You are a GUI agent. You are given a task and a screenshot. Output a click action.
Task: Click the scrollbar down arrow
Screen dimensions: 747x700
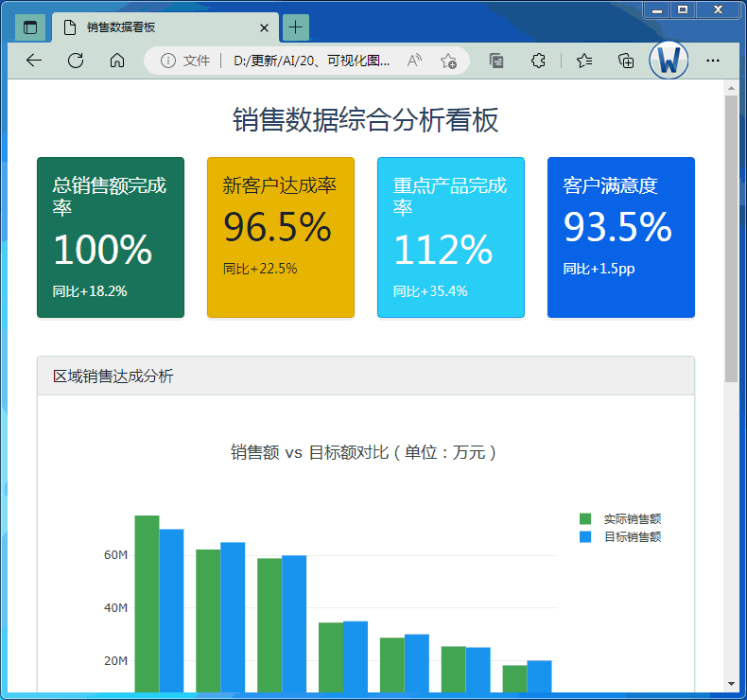(x=731, y=684)
